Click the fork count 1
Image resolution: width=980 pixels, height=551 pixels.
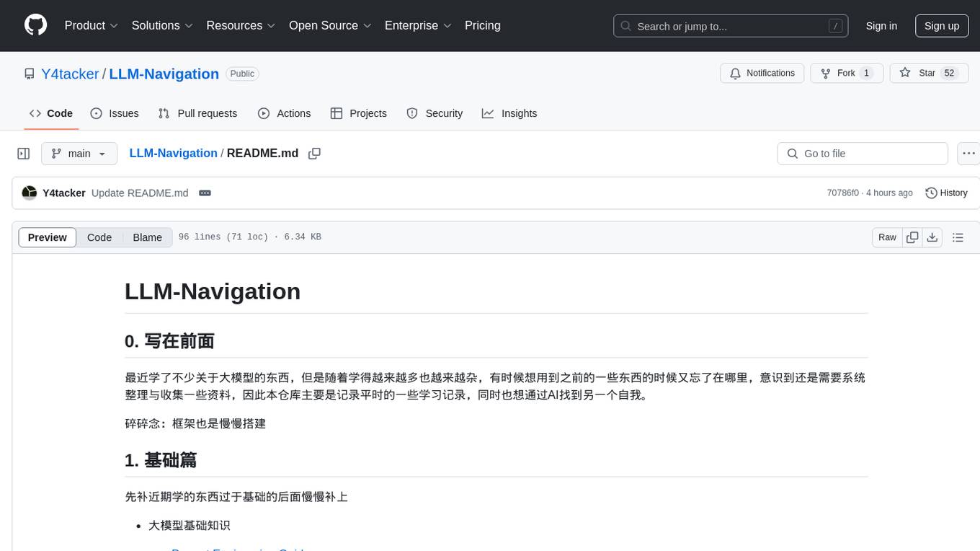click(x=867, y=74)
